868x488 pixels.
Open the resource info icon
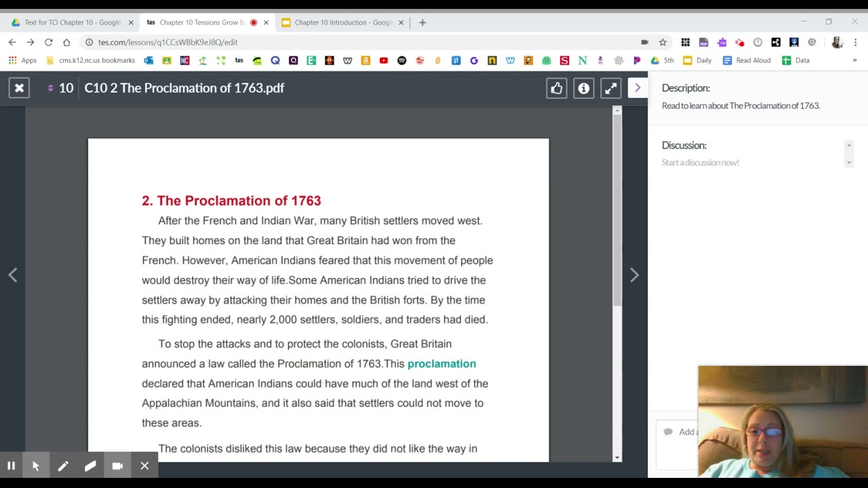tap(584, 88)
